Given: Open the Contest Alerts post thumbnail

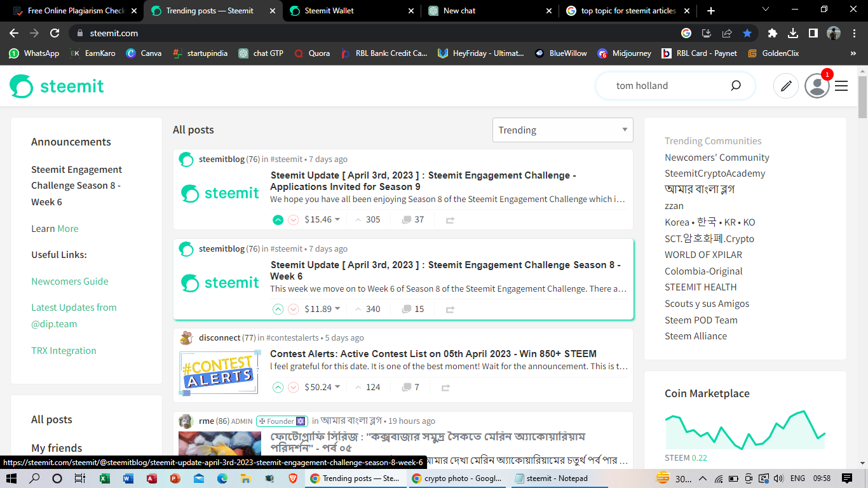Looking at the screenshot, I should [x=220, y=372].
